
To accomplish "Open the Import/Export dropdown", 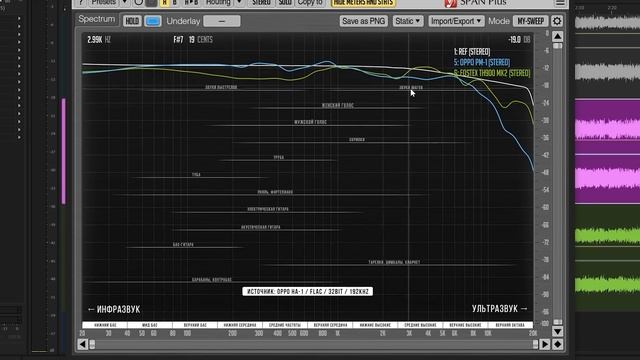I will 456,21.
